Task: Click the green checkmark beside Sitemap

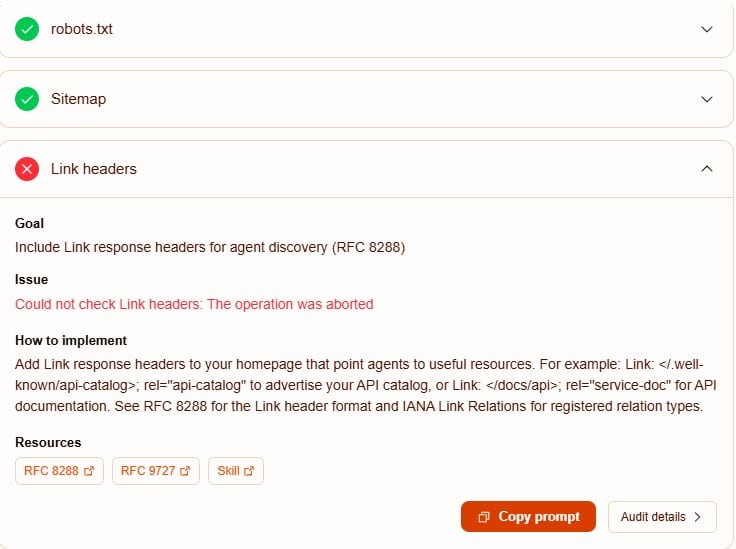Action: coord(27,99)
